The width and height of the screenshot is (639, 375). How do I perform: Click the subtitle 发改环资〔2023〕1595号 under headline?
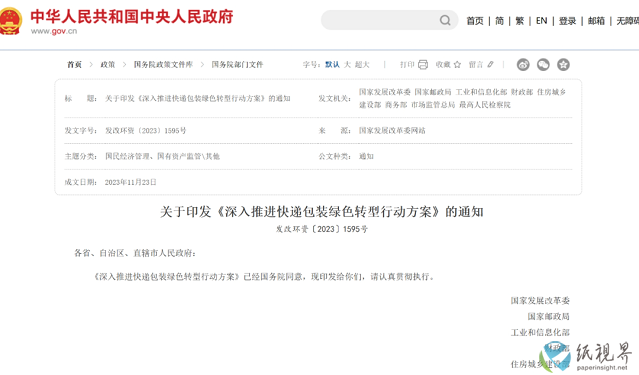coord(322,229)
